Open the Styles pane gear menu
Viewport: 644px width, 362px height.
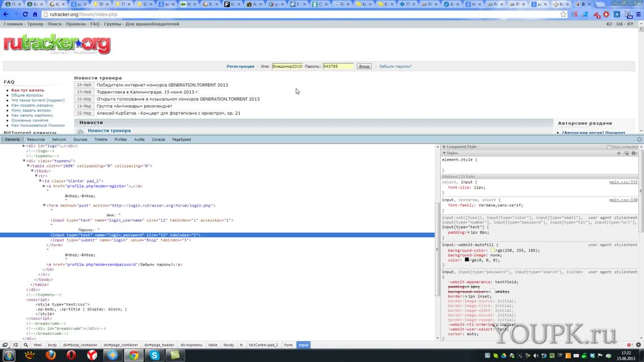(634, 153)
